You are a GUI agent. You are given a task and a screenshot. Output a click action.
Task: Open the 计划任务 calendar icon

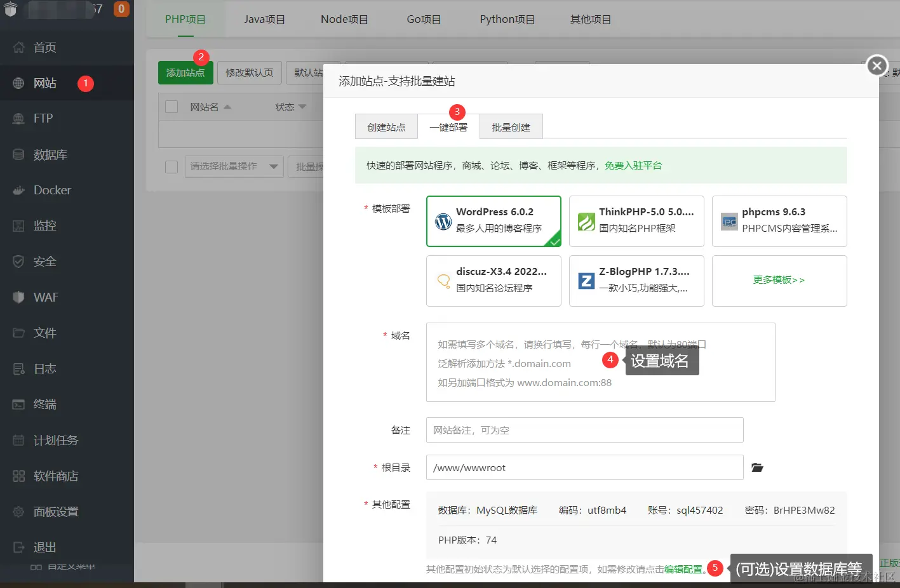pos(18,440)
